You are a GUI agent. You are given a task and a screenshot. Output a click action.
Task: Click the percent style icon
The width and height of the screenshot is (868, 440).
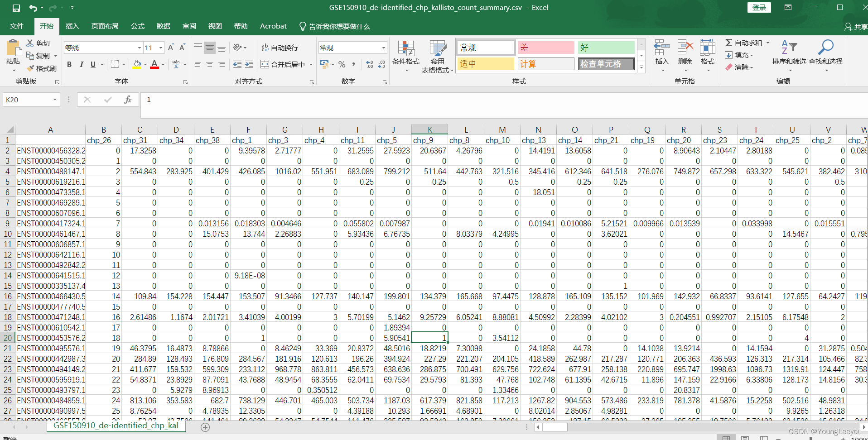pyautogui.click(x=342, y=64)
